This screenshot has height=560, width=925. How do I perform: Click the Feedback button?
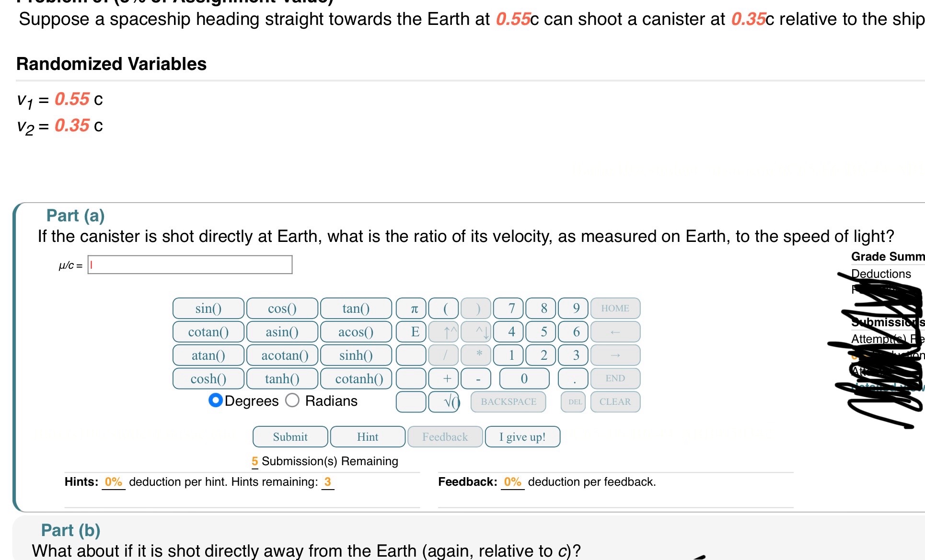click(445, 436)
